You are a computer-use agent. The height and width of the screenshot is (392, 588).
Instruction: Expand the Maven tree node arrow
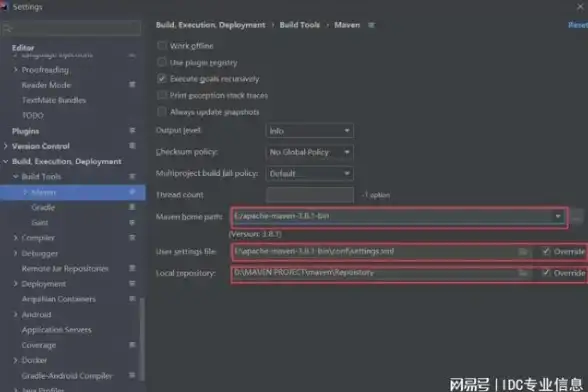click(x=25, y=192)
